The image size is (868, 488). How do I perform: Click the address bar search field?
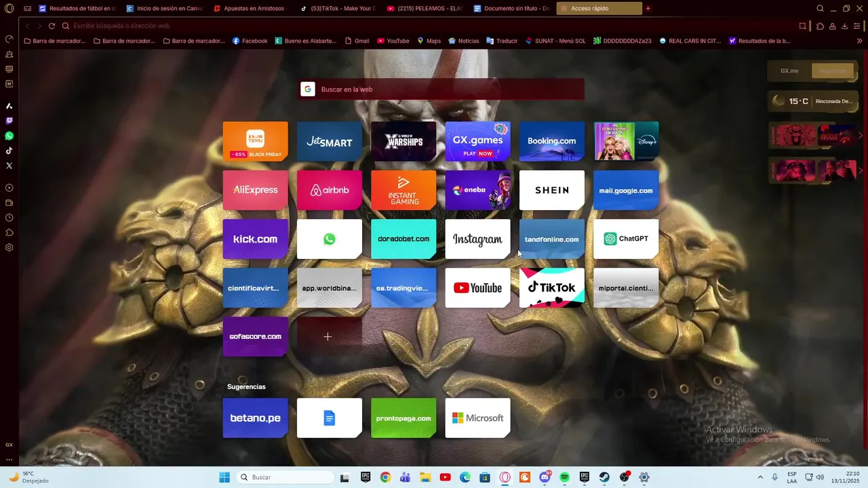tap(427, 26)
